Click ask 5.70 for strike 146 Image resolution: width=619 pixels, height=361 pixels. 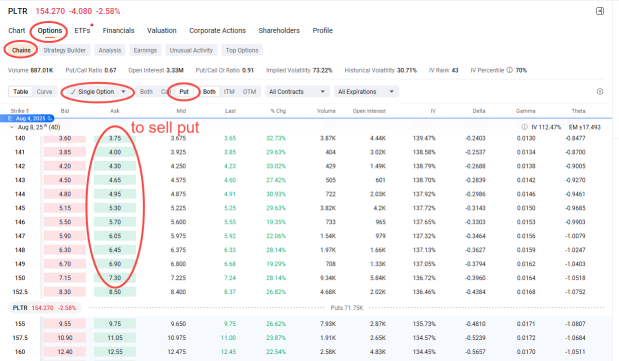coord(115,222)
